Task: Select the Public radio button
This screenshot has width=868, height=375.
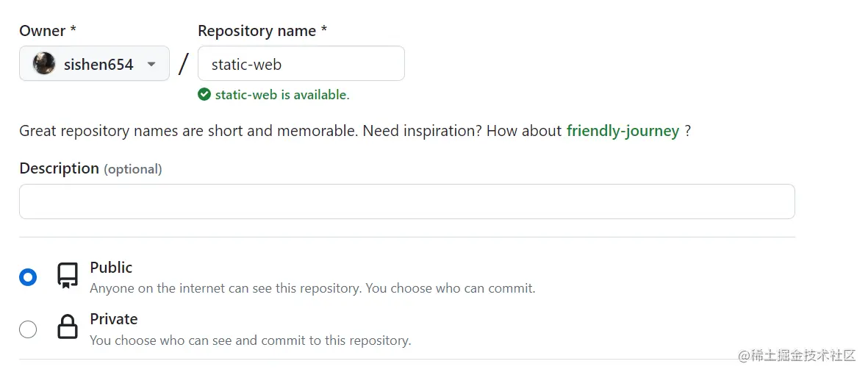Action: [28, 277]
